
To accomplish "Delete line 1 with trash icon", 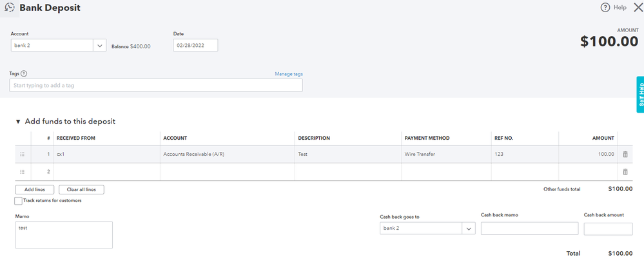I will tap(625, 154).
